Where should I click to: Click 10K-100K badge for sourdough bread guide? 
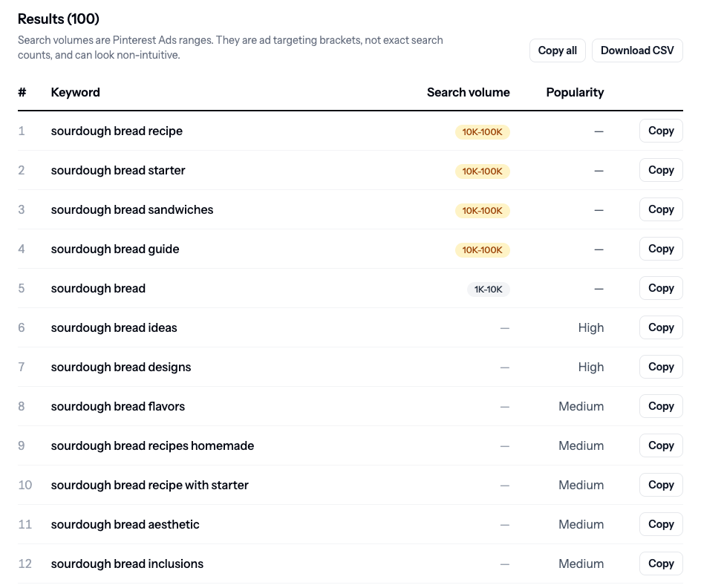pos(483,249)
